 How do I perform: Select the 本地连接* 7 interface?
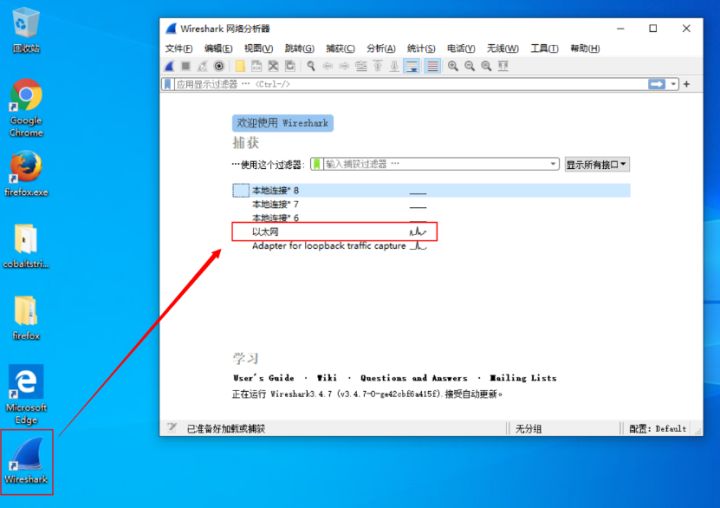pos(431,204)
